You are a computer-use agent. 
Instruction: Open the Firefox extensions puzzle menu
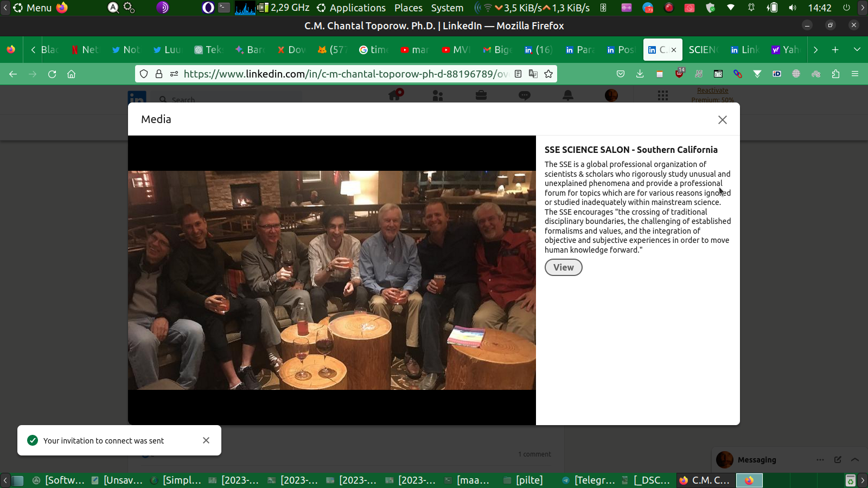(835, 74)
